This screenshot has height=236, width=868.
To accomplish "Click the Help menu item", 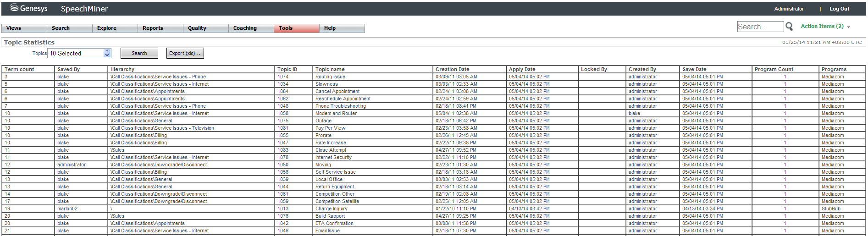I will (342, 28).
